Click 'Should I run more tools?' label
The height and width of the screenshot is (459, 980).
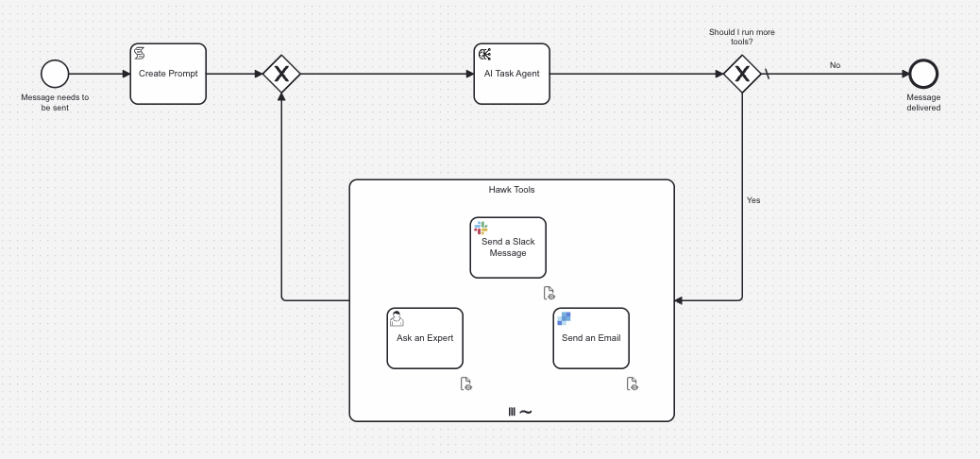742,37
